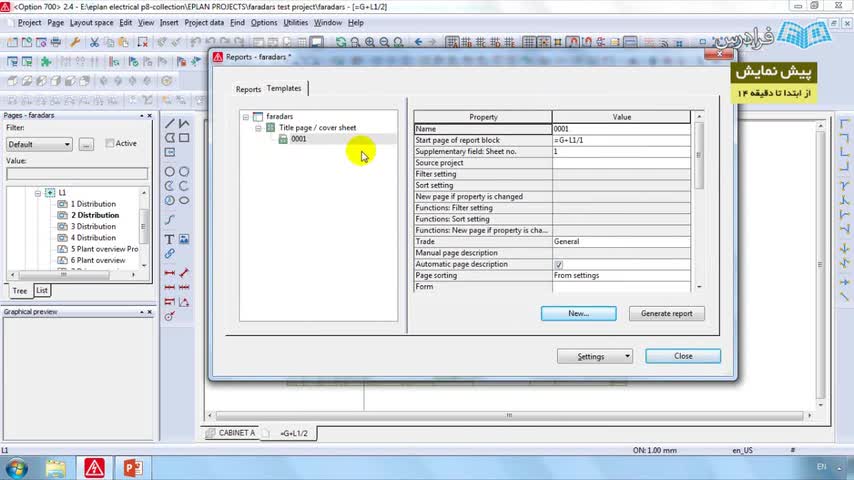The width and height of the screenshot is (854, 480).
Task: Click the Grid A toolbar icon
Action: 452,42
